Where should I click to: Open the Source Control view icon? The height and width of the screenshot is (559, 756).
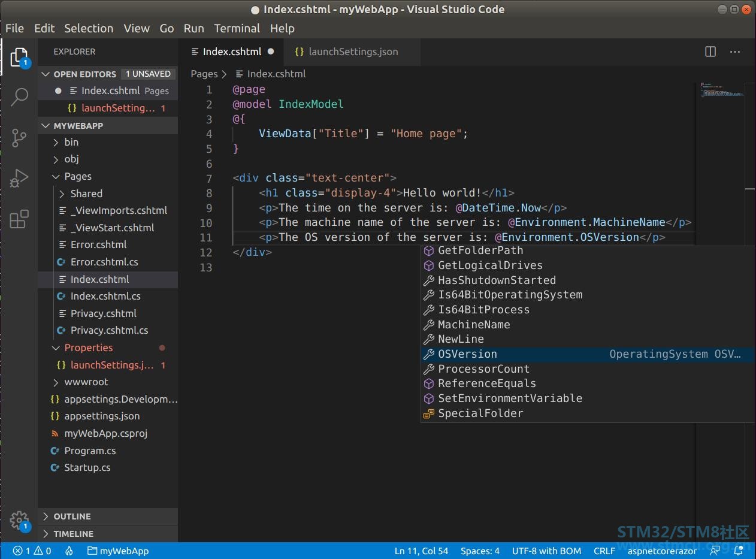tap(19, 138)
